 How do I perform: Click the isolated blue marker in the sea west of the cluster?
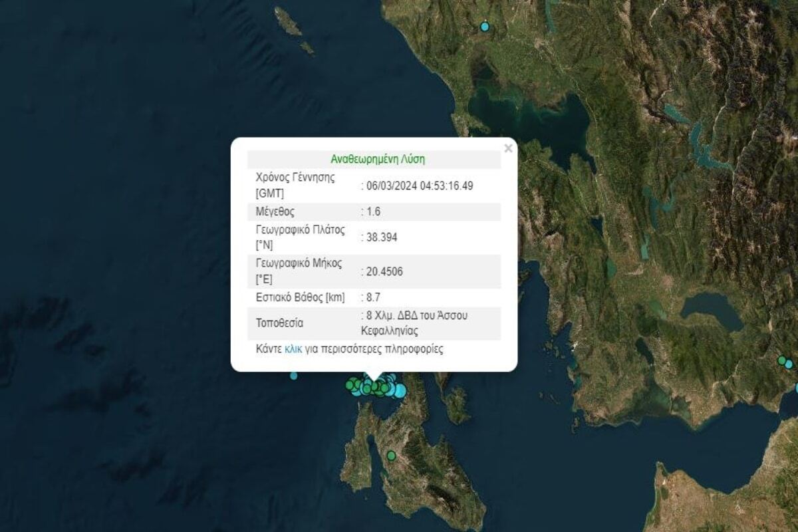click(x=293, y=376)
